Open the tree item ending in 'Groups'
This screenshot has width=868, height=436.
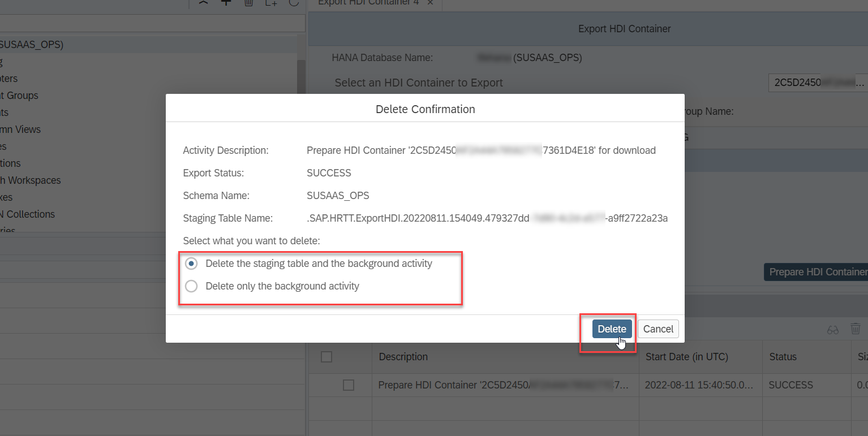(x=19, y=96)
